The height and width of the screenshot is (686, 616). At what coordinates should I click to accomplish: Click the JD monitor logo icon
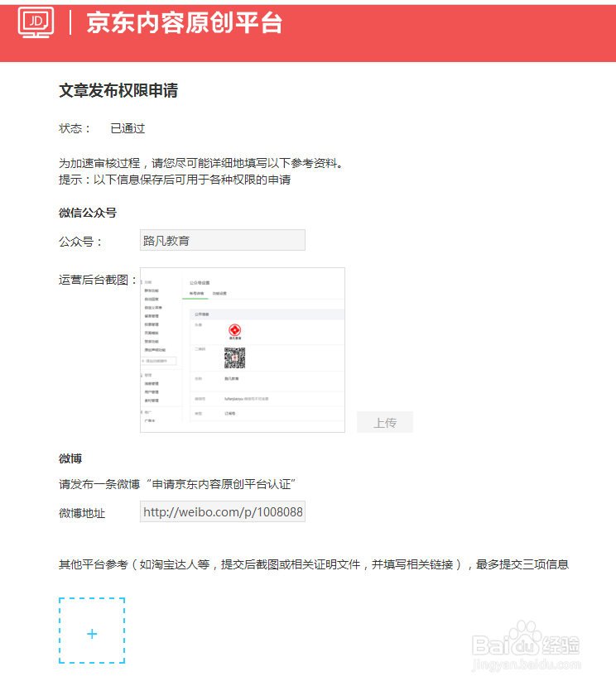[36, 22]
